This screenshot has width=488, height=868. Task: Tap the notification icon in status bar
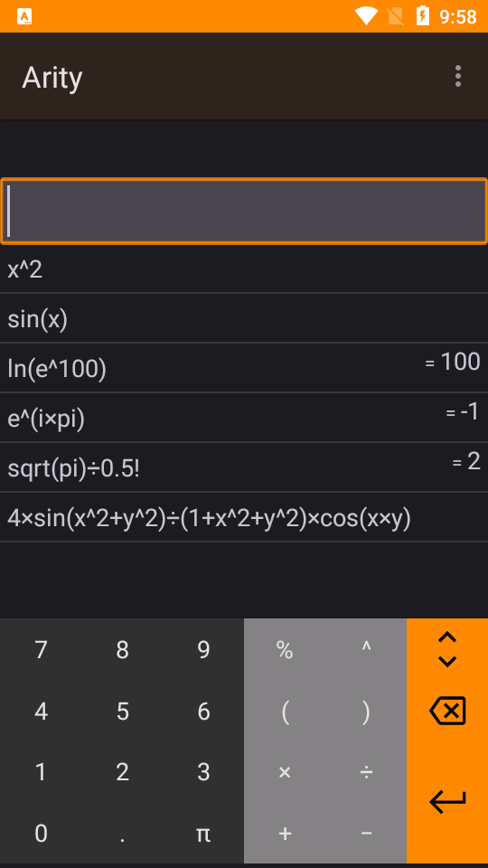pos(24,16)
